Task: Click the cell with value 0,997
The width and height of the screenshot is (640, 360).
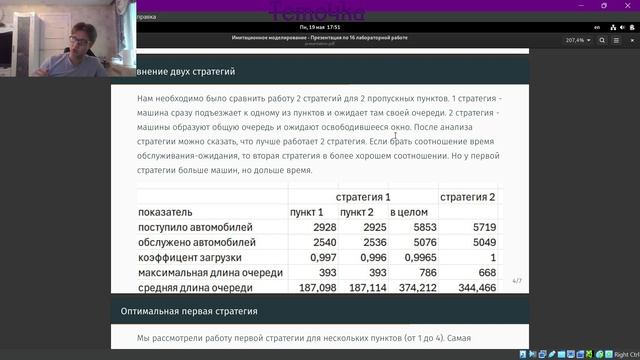Action: [323, 258]
